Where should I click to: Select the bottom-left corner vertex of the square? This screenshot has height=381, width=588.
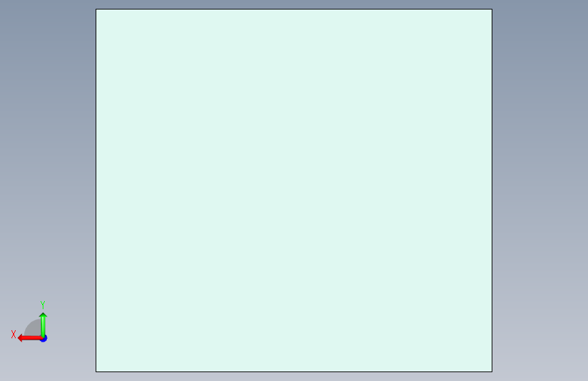96,372
